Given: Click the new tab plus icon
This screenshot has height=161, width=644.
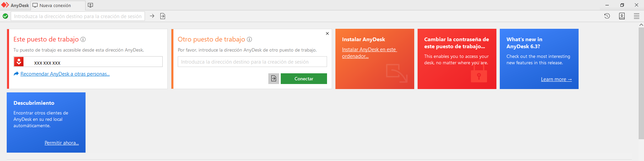Looking at the screenshot, I should pos(90,5).
